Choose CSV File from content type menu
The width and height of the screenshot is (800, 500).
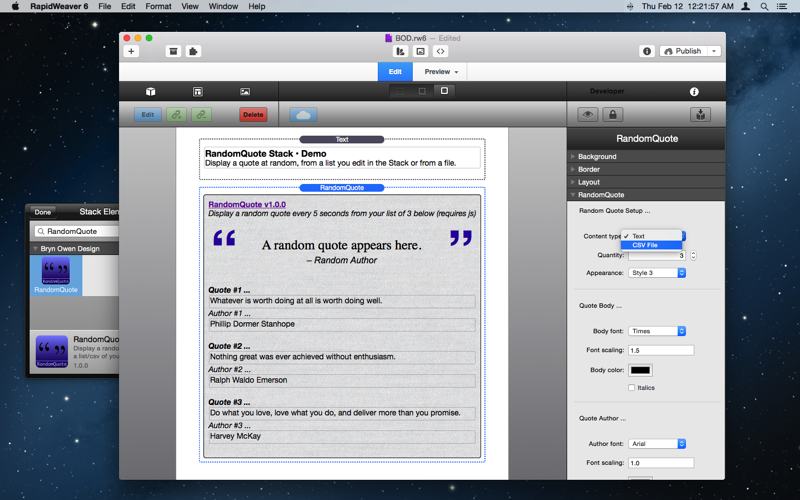tap(651, 245)
